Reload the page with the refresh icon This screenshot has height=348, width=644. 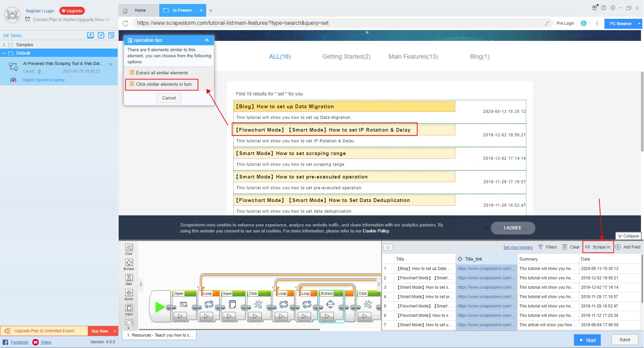(x=125, y=23)
